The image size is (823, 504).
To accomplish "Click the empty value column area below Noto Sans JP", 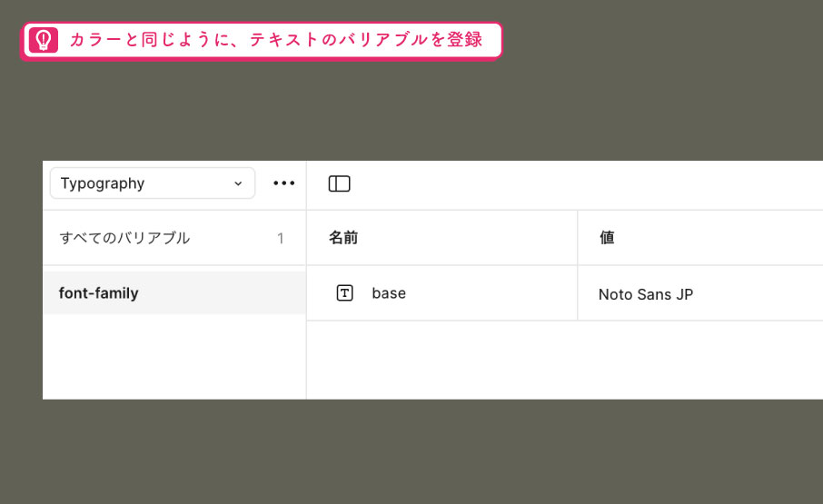I will click(700, 360).
